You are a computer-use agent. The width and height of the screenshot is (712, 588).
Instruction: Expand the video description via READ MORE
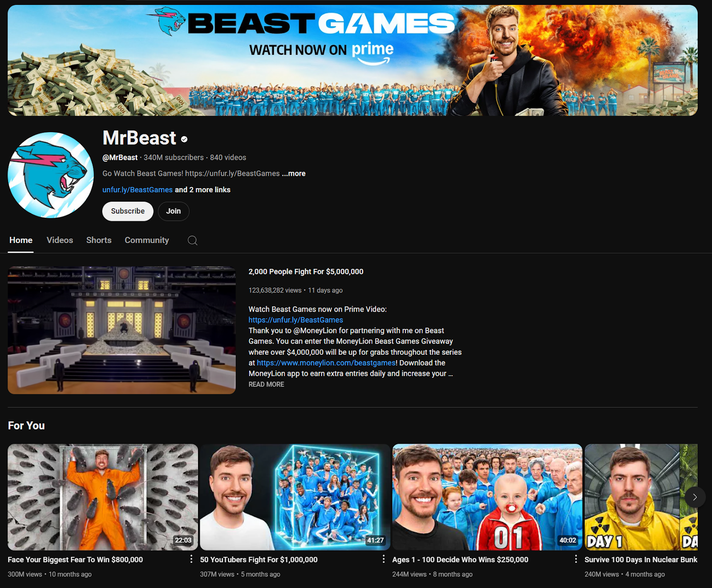pyautogui.click(x=266, y=384)
